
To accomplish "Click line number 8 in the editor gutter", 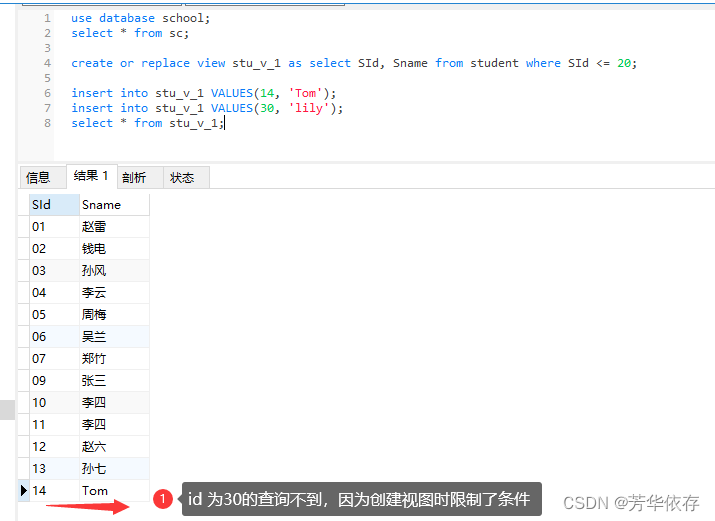I will click(47, 123).
